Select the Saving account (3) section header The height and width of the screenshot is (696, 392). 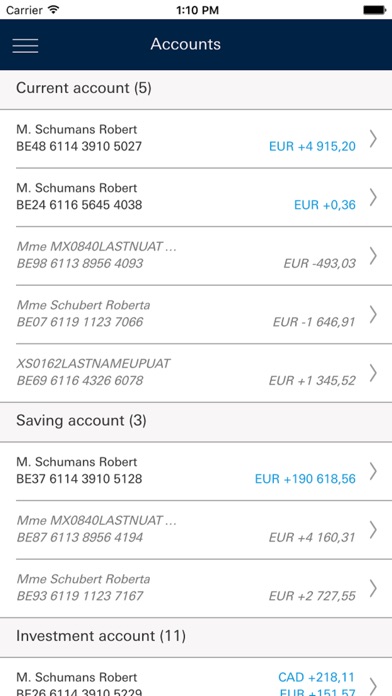tap(196, 422)
